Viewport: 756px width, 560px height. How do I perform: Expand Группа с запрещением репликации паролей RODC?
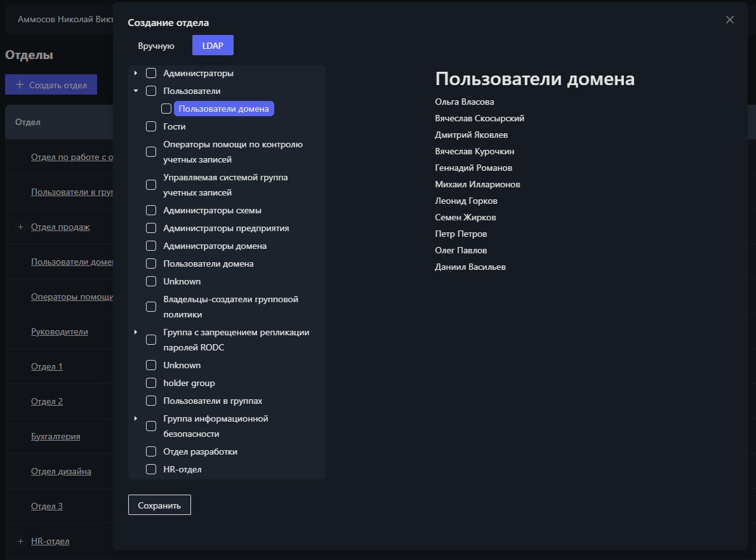[x=135, y=331]
